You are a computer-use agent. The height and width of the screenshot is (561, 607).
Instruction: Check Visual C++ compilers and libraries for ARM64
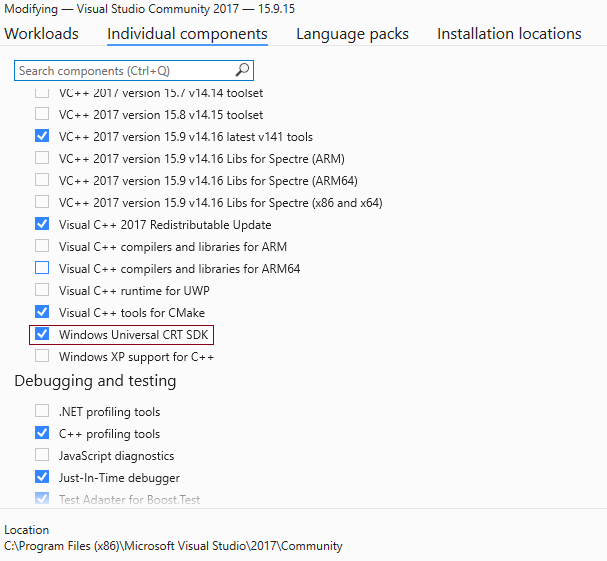(42, 268)
